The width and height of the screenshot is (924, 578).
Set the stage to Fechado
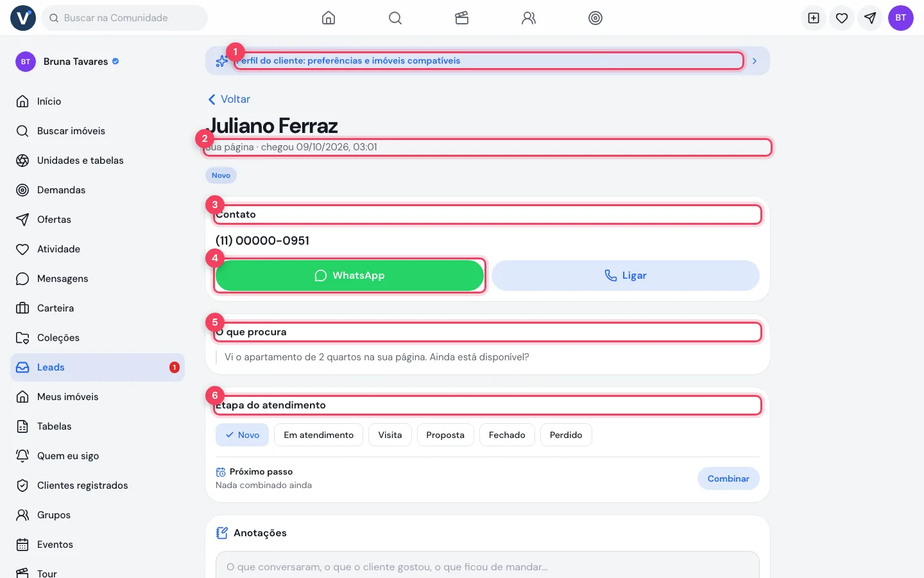(x=507, y=435)
